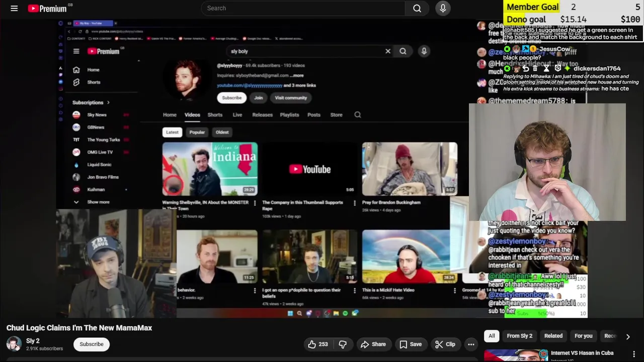Screen dimensions: 644x362
Task: Open the Sly 2 channel name link
Action: [33, 341]
